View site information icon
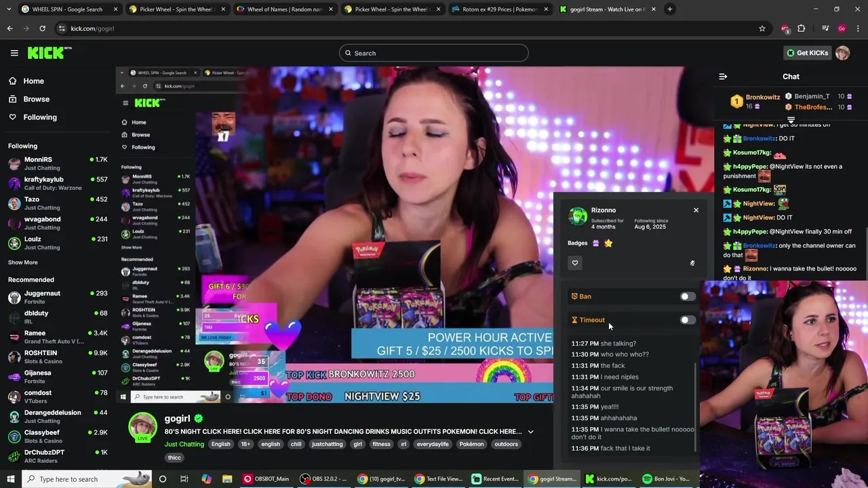This screenshot has width=868, height=488. point(62,28)
